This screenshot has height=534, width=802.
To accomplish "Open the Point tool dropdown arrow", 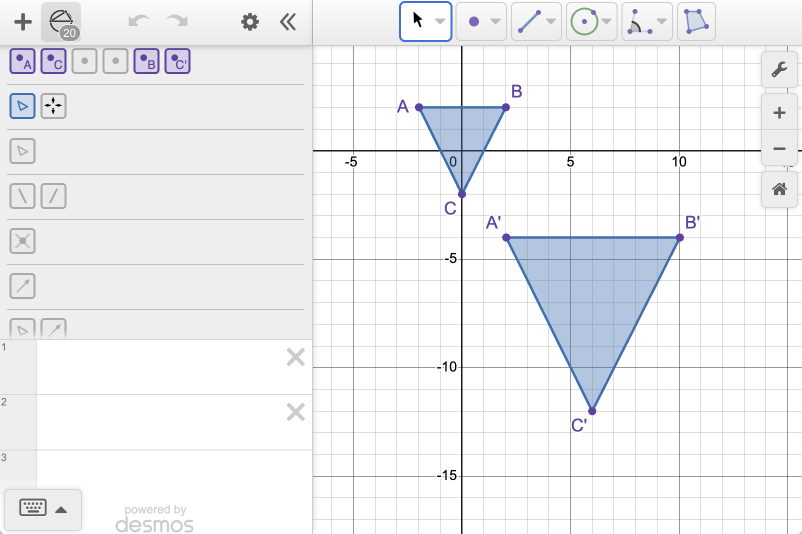I will (495, 21).
